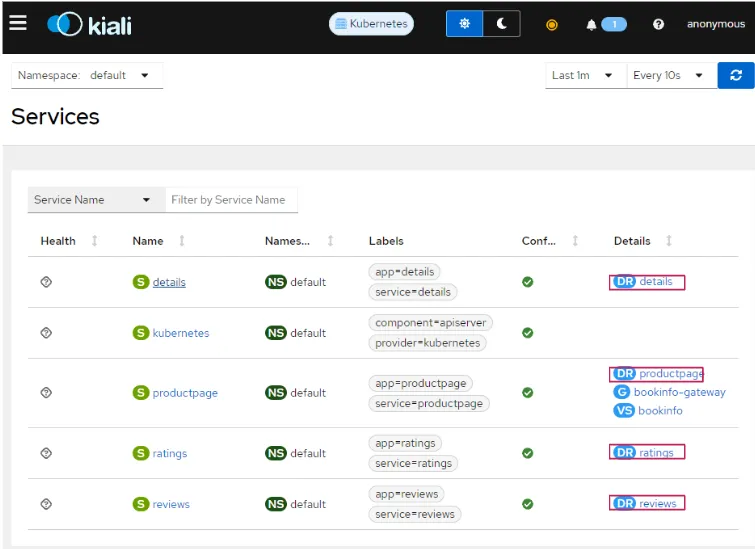Sort the table by Details column
755x549 pixels.
(x=669, y=241)
